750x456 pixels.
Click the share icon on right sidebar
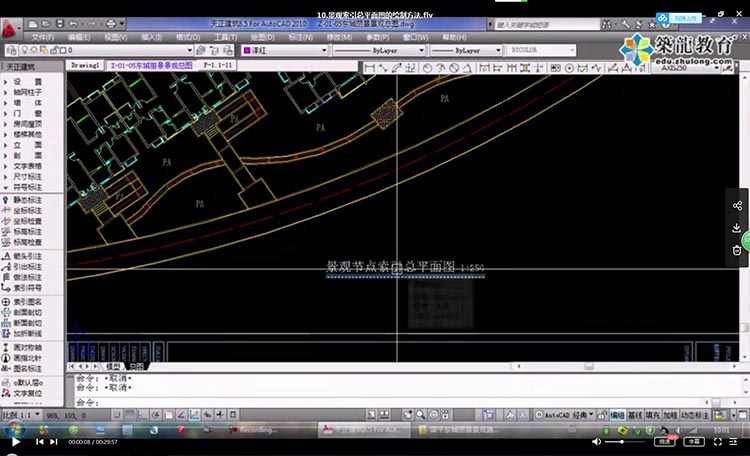tap(737, 206)
